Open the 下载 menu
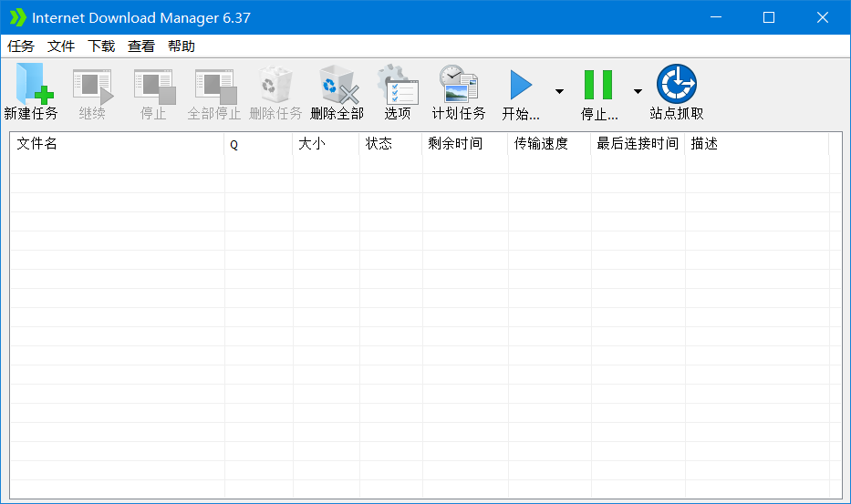This screenshot has height=504, width=851. [x=101, y=46]
